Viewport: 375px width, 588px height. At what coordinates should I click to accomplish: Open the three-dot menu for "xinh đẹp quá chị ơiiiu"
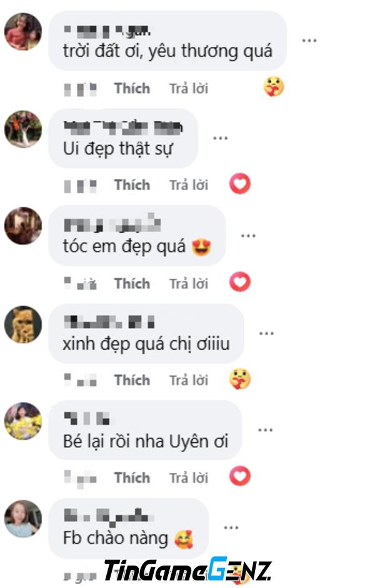coord(266,333)
